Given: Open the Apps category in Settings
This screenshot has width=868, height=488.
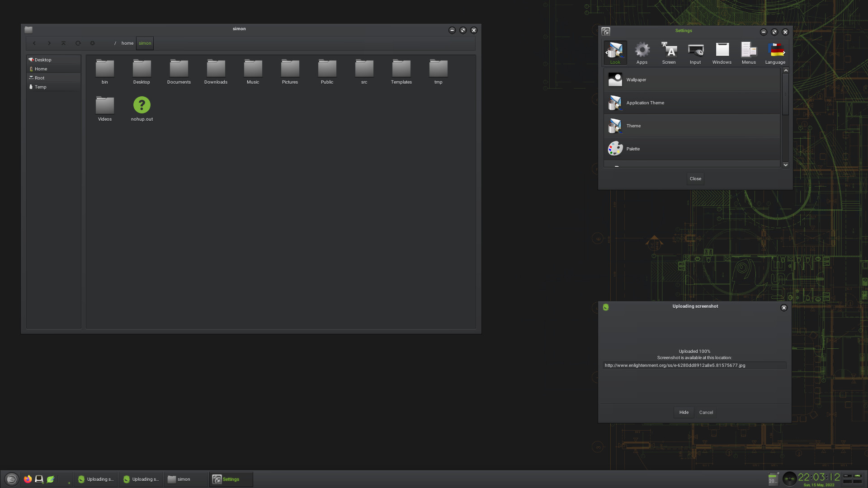Looking at the screenshot, I should (x=642, y=52).
